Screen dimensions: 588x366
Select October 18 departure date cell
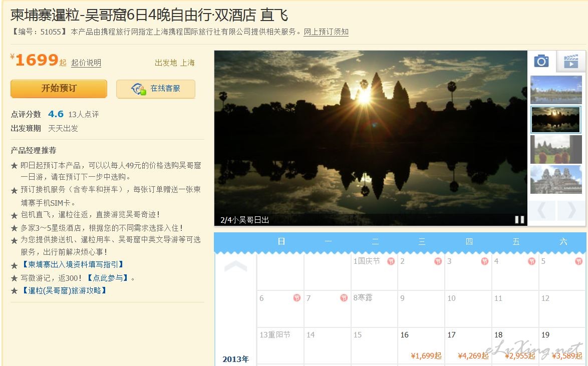point(515,345)
